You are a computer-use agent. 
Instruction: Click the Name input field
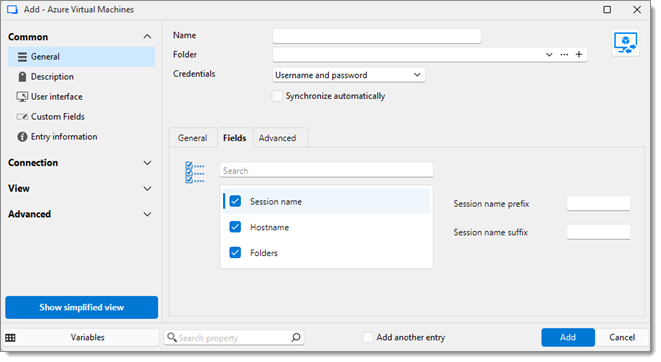click(376, 36)
